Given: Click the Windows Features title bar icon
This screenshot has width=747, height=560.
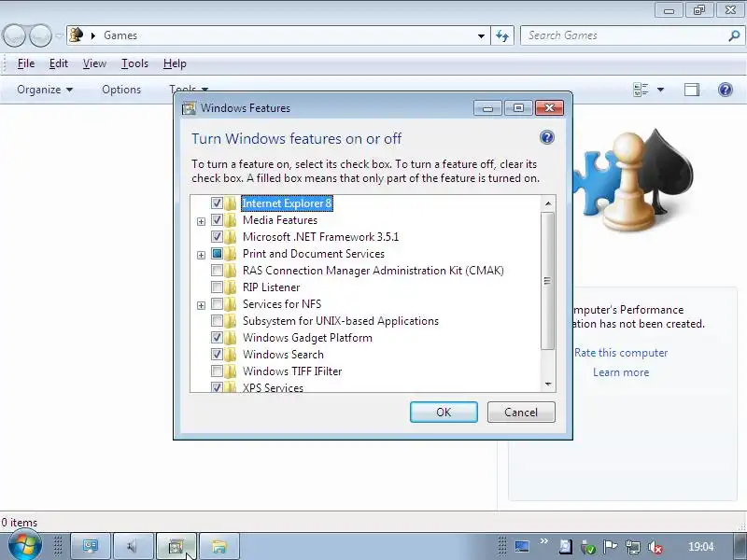Looking at the screenshot, I should 190,108.
